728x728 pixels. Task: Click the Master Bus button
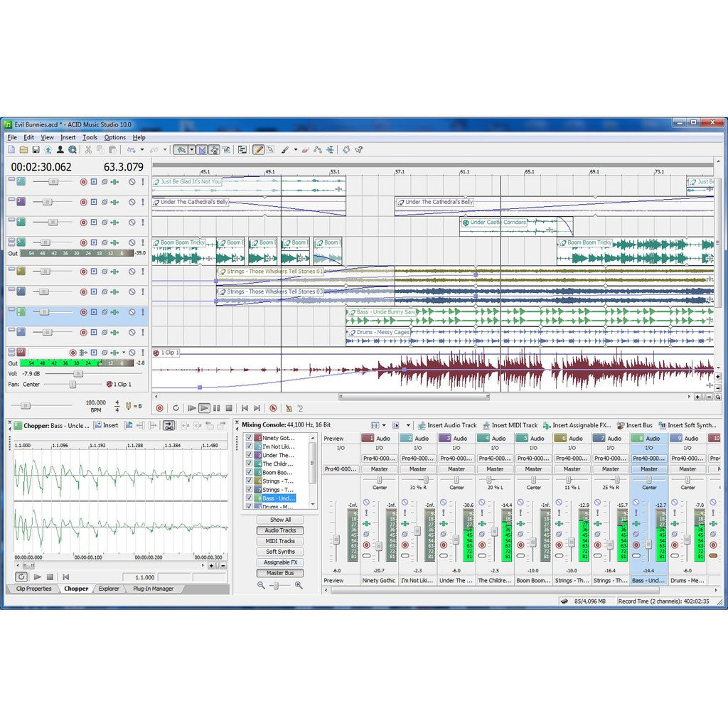pos(279,573)
